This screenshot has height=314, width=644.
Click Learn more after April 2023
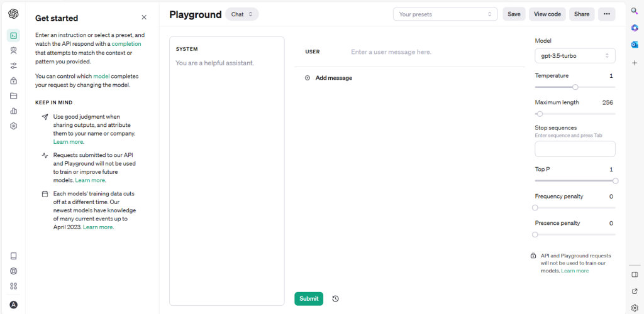98,227
